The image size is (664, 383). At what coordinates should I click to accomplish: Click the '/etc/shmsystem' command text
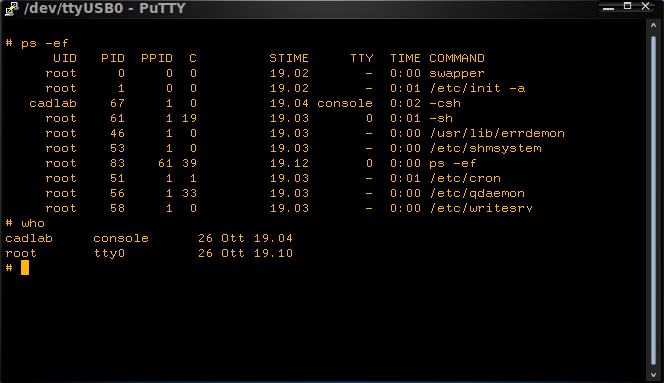pyautogui.click(x=485, y=148)
